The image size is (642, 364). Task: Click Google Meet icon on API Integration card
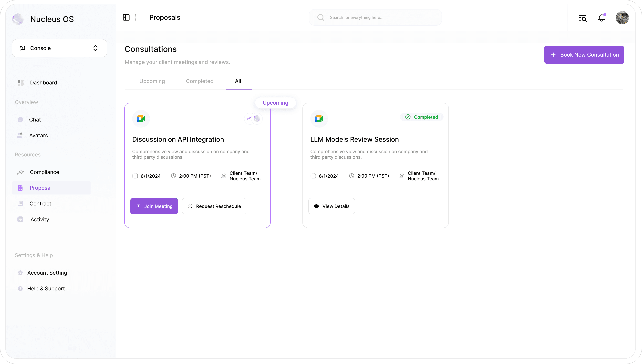(x=141, y=119)
